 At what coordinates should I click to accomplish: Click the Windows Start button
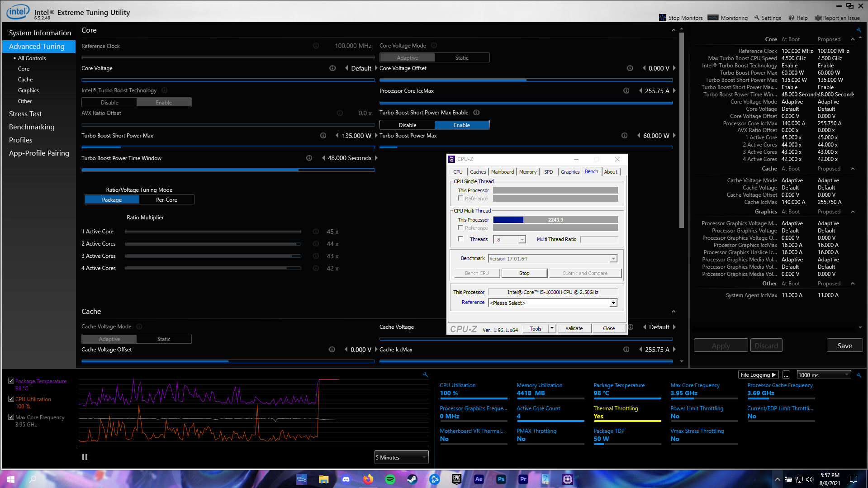pyautogui.click(x=11, y=479)
